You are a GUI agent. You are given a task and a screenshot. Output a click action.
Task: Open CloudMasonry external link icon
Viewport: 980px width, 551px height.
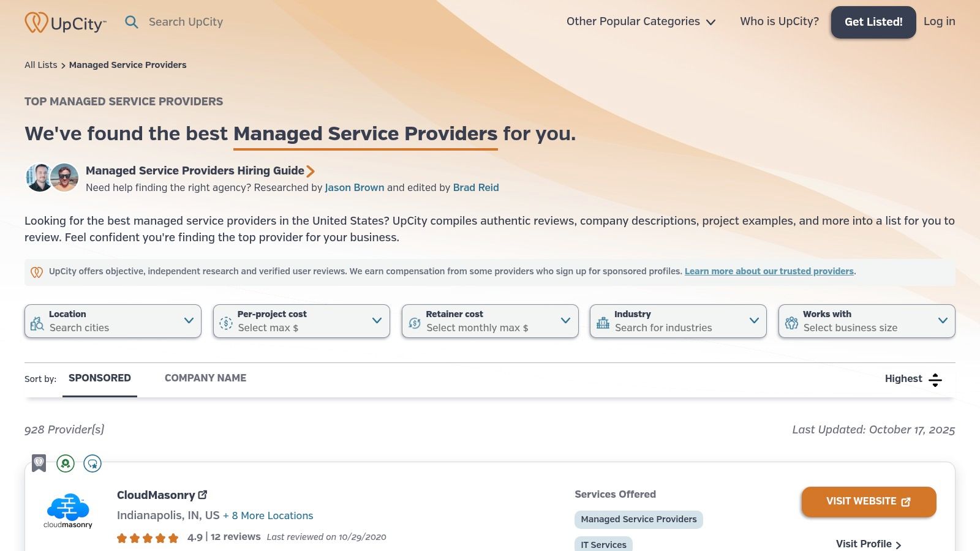click(x=203, y=495)
